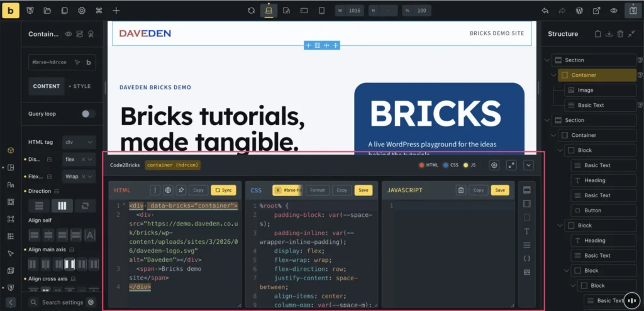
Task: Expand Code2Bricks panel to fullscreen
Action: tap(511, 165)
